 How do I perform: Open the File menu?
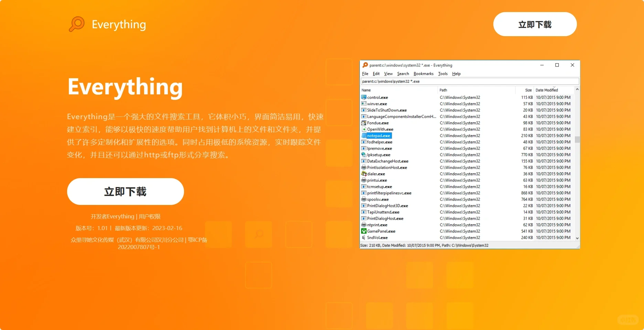click(365, 74)
